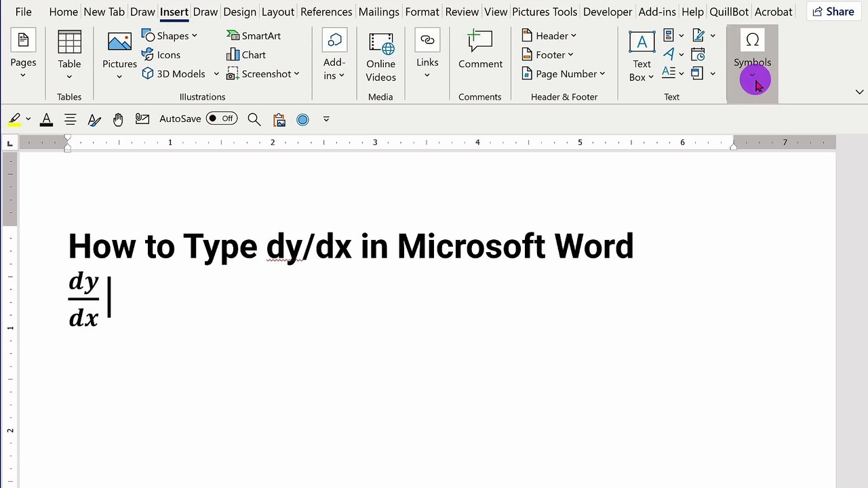Switch to the References tab
Image resolution: width=868 pixels, height=488 pixels.
pos(326,12)
